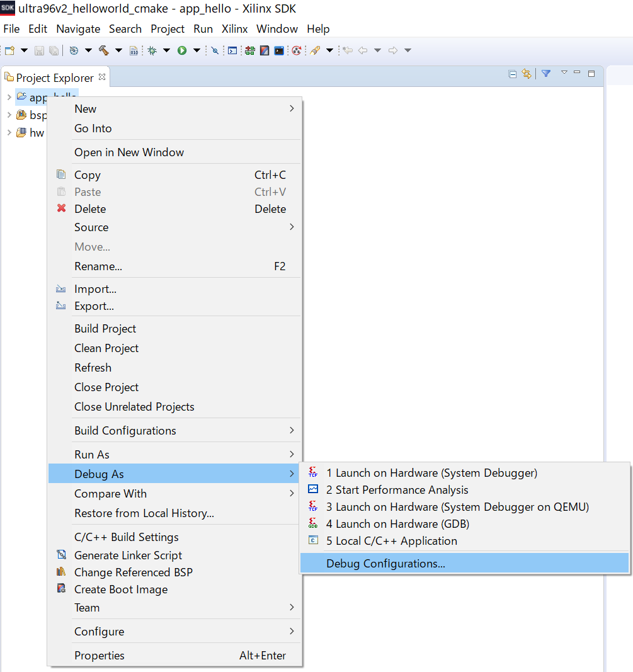Open the Back history dropdown arrow
The height and width of the screenshot is (672, 633).
coord(377,50)
